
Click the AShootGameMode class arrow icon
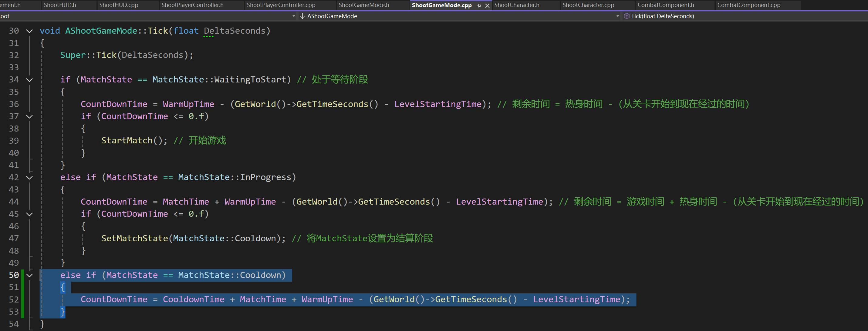tap(302, 16)
